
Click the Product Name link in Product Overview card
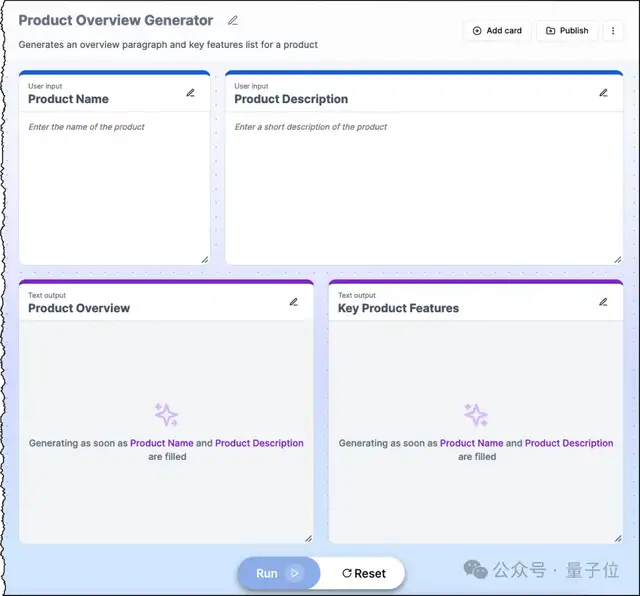tap(162, 443)
